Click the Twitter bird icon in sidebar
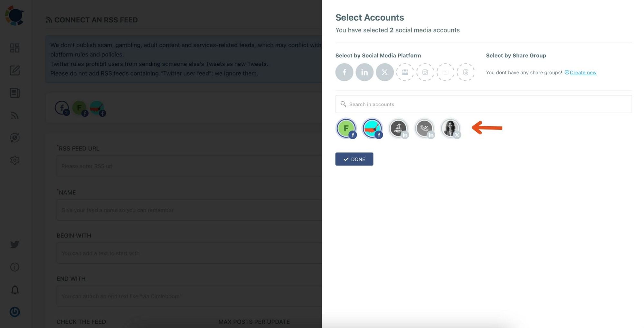The height and width of the screenshot is (328, 644). pyautogui.click(x=14, y=244)
